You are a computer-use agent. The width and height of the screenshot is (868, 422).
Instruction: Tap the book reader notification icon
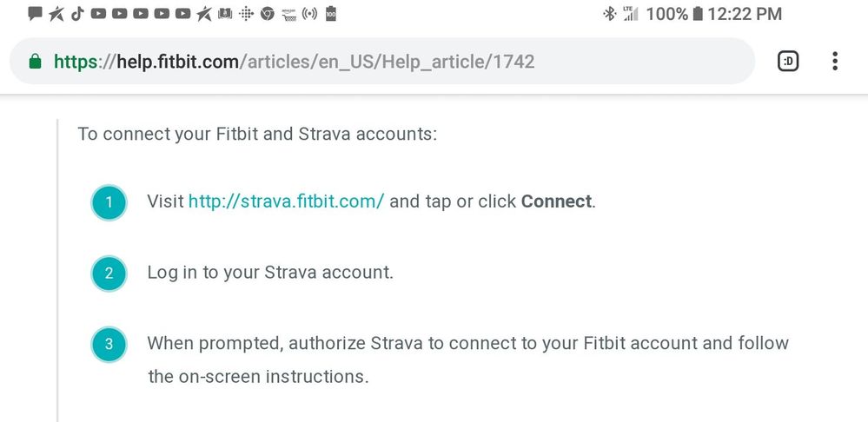[x=225, y=14]
